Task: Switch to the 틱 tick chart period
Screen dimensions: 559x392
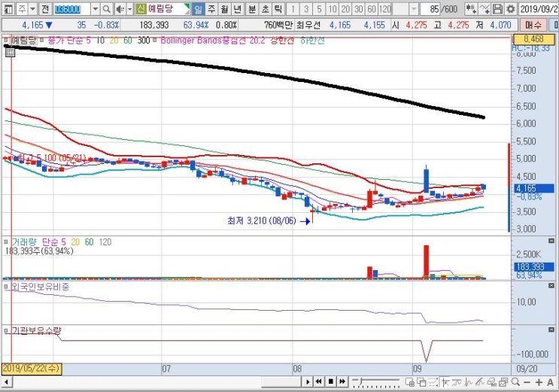Action: [x=278, y=9]
